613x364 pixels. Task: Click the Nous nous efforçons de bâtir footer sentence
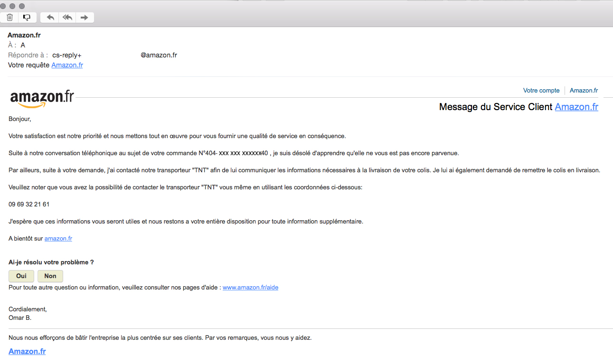pyautogui.click(x=160, y=338)
